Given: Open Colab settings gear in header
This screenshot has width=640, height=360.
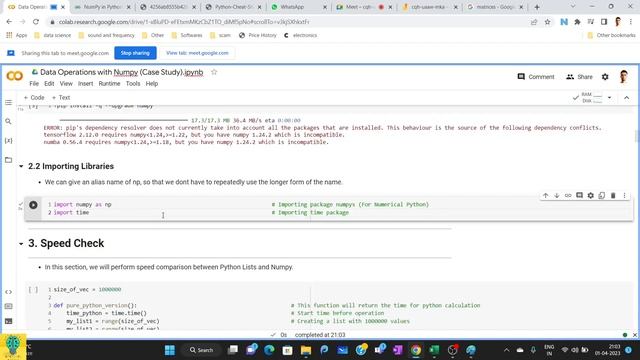Looking at the screenshot, I should point(605,77).
